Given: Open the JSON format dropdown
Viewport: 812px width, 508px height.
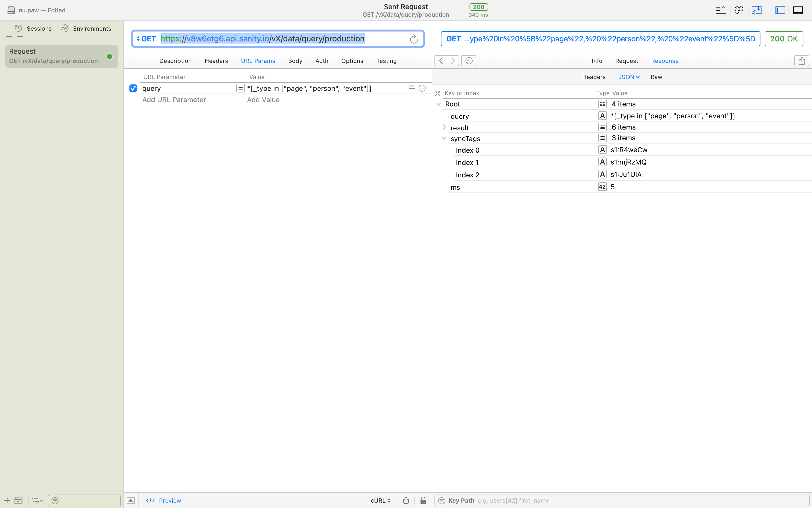Looking at the screenshot, I should [629, 77].
